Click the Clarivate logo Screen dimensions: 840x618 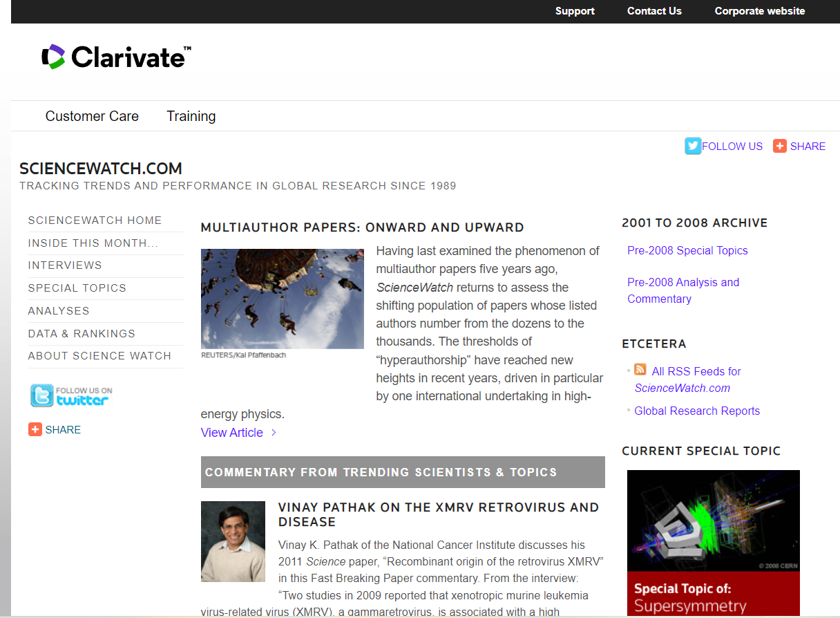[x=116, y=57]
